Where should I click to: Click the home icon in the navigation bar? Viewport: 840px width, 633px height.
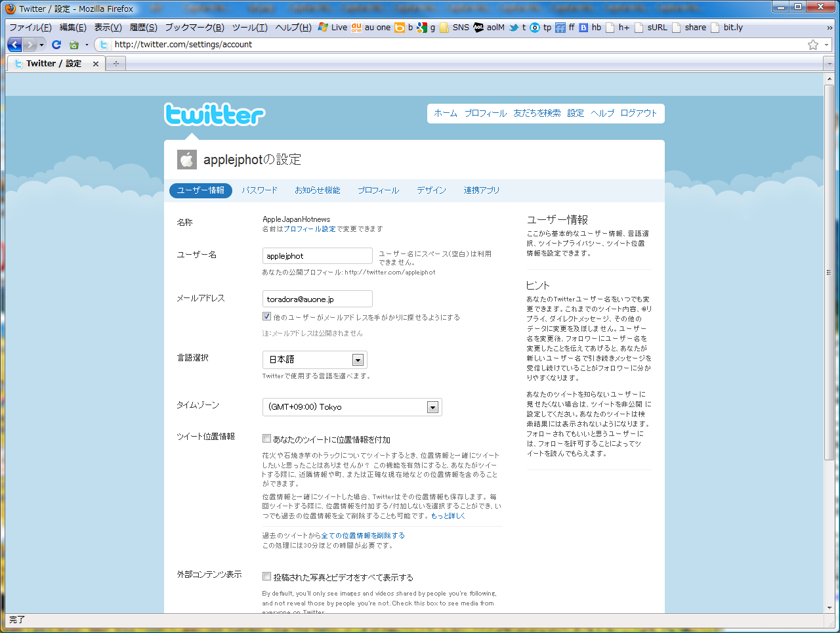(73, 45)
